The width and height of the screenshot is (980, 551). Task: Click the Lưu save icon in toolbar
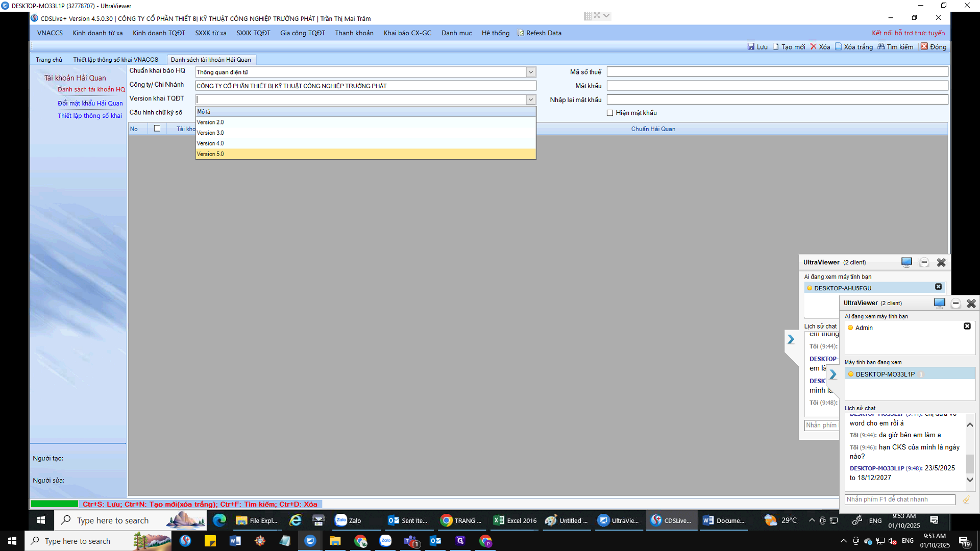(751, 46)
